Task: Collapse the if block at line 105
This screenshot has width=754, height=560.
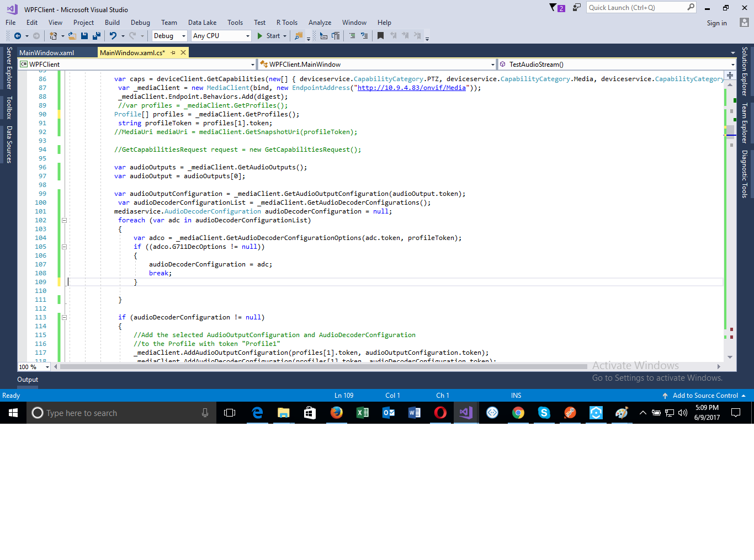Action: [x=64, y=247]
